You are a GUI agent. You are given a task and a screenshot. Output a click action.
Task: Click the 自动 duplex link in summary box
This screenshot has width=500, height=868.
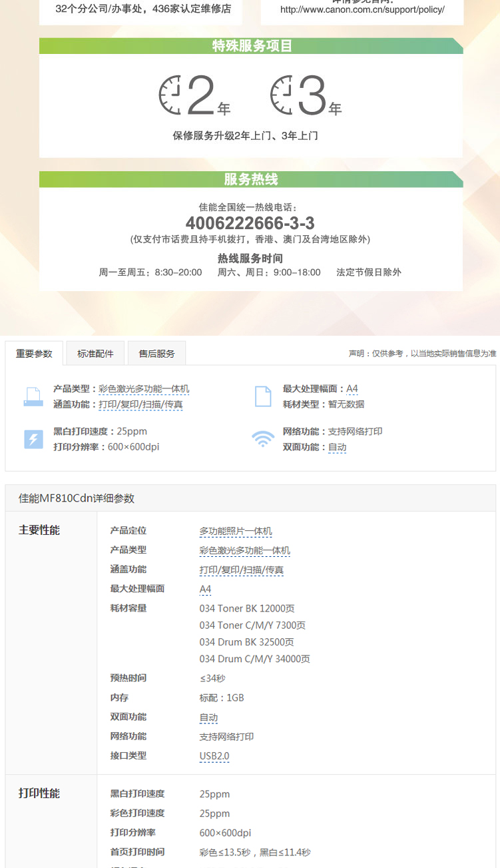point(337,448)
